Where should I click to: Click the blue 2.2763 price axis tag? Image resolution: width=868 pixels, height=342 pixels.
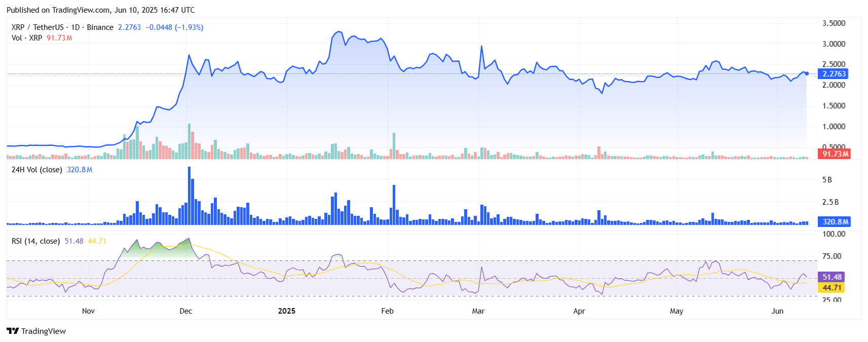(x=834, y=74)
